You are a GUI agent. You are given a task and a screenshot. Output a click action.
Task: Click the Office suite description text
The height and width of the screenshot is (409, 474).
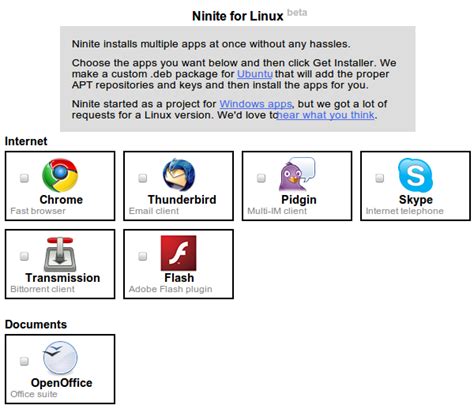tap(34, 394)
